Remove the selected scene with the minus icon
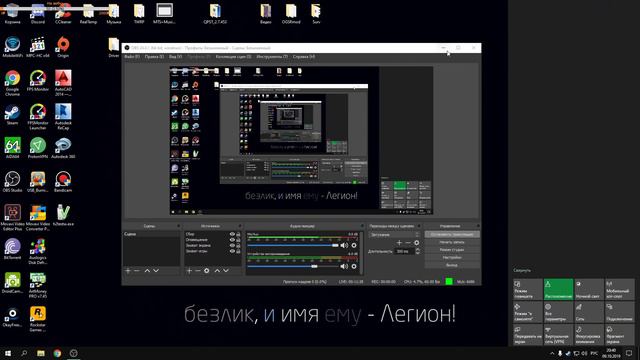 pos(137,271)
